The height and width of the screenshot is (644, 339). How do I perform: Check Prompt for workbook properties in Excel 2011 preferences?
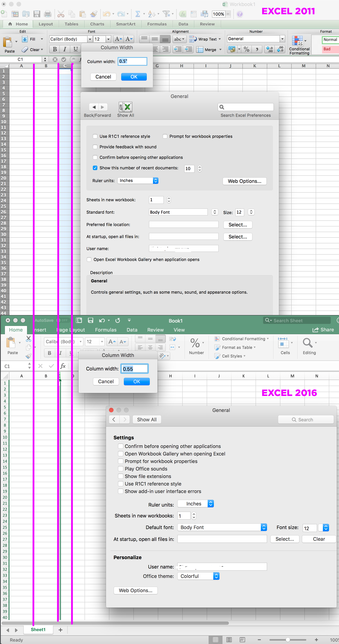tap(165, 136)
